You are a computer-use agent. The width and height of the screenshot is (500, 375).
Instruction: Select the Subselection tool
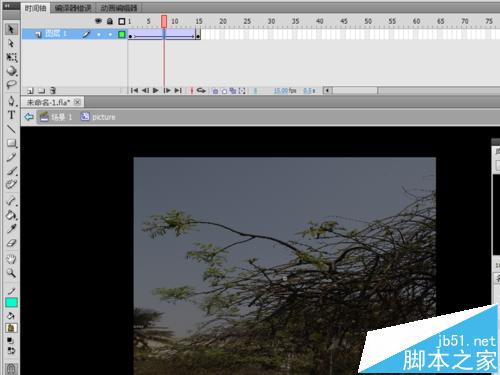(x=11, y=43)
